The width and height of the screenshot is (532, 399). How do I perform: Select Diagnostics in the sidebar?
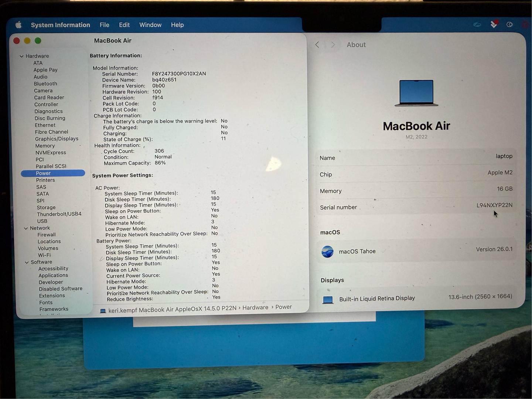(x=48, y=111)
